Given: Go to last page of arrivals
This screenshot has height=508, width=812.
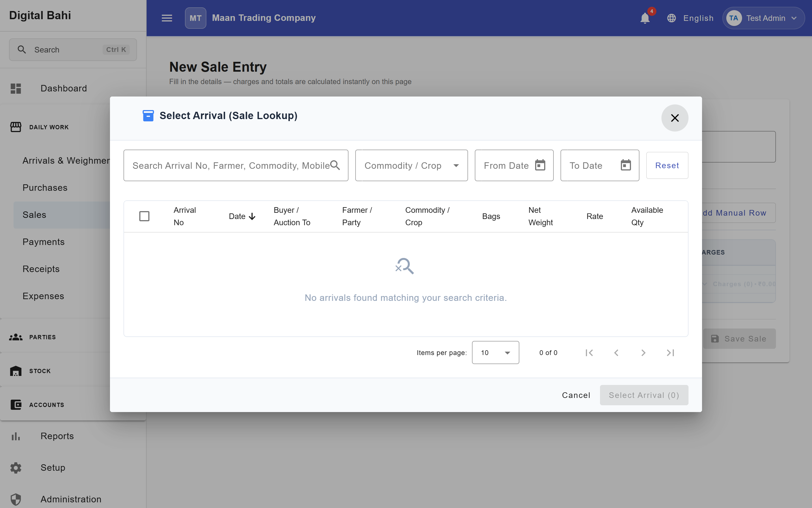Looking at the screenshot, I should [670, 353].
